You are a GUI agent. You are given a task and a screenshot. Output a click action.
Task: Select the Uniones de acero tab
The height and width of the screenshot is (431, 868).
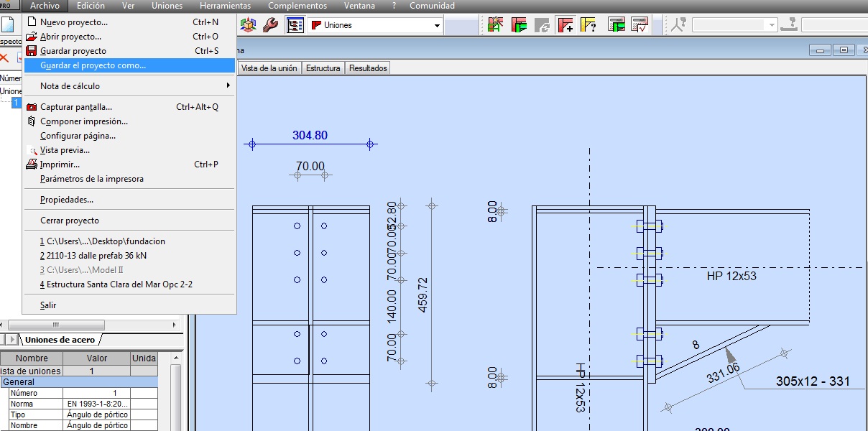coord(61,340)
